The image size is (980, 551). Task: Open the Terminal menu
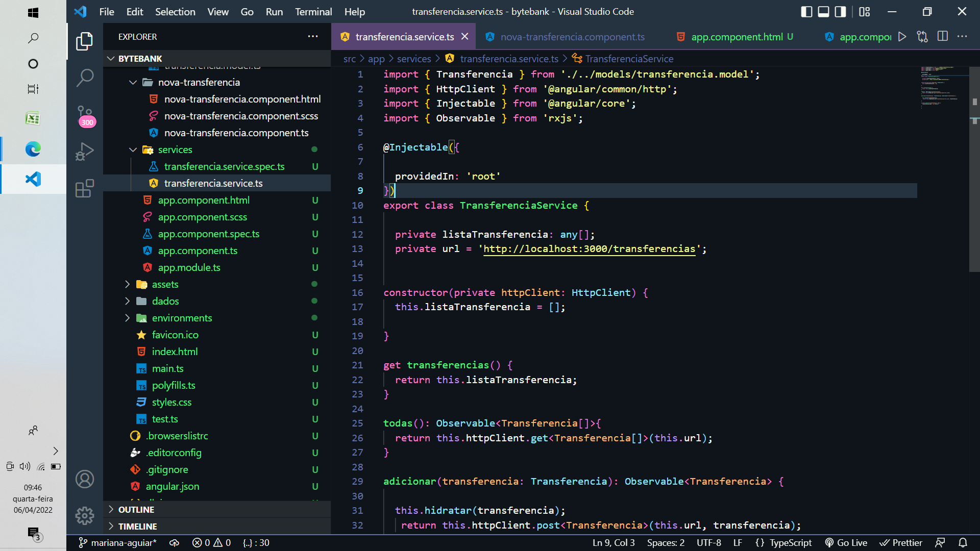313,12
